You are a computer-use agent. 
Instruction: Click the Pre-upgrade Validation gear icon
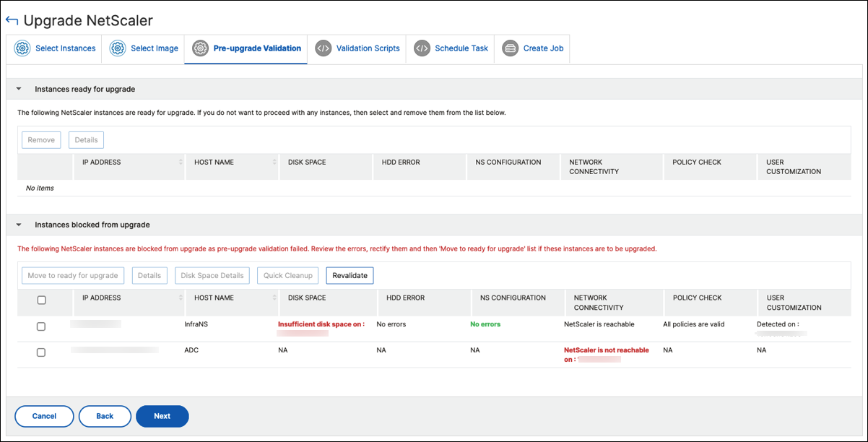[201, 48]
